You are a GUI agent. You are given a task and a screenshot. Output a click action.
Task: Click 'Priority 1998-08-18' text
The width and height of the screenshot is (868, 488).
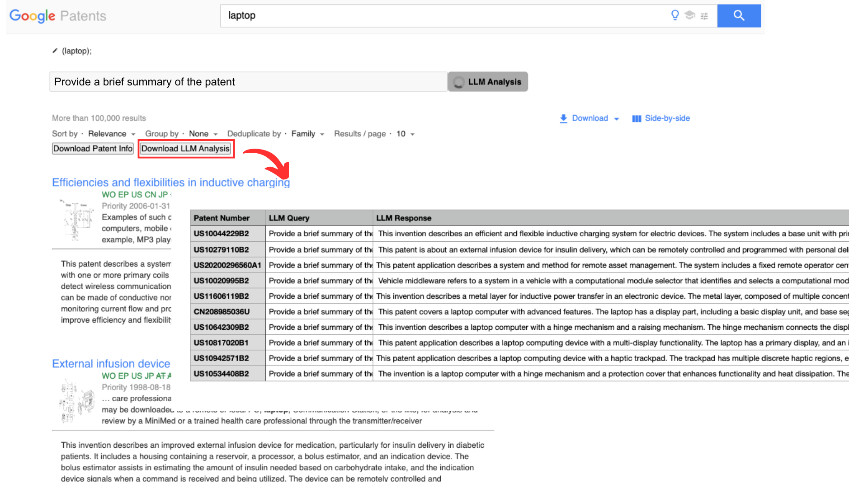pos(136,387)
